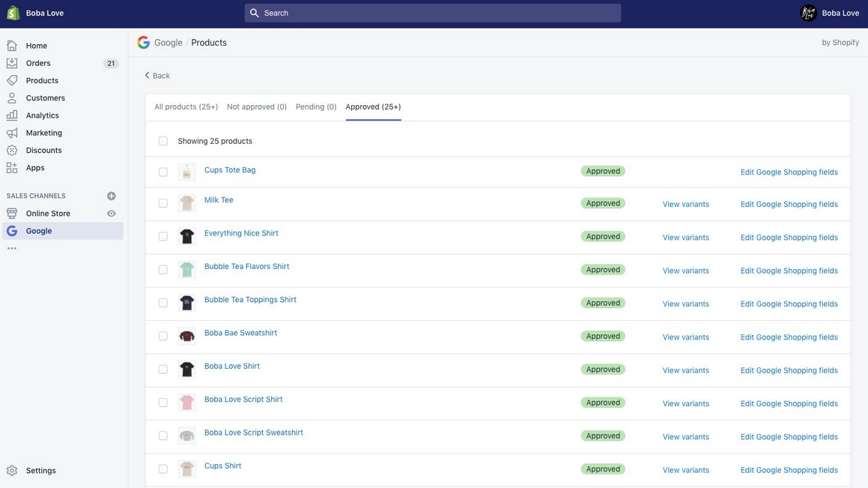Open the Marketing megaphone section

12,133
